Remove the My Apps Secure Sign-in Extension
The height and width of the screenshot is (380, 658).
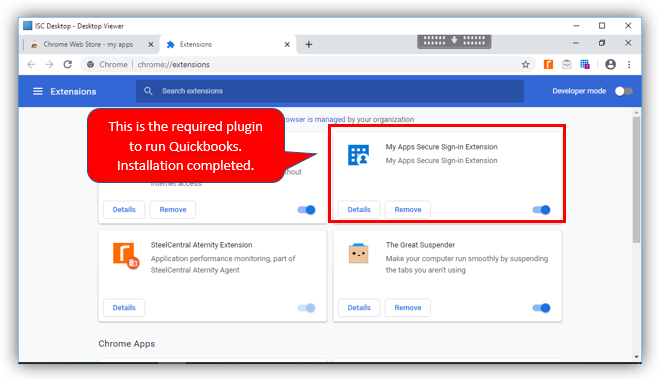click(407, 210)
